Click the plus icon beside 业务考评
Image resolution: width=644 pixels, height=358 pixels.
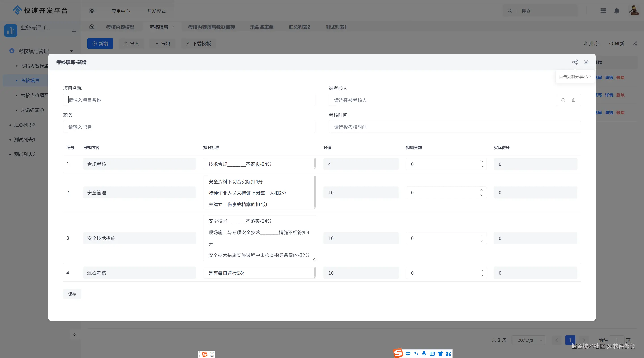click(x=74, y=32)
